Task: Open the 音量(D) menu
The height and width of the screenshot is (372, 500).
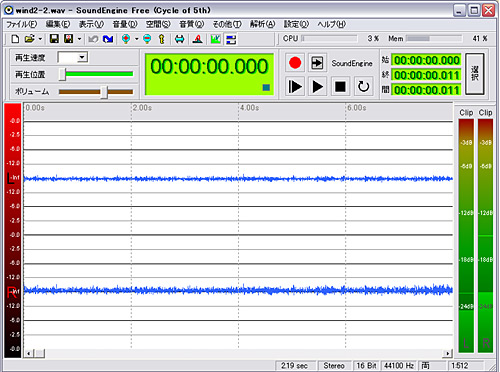Action: click(125, 24)
